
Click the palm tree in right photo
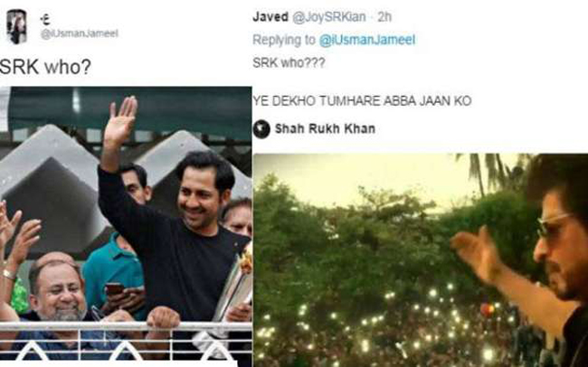pyautogui.click(x=486, y=173)
